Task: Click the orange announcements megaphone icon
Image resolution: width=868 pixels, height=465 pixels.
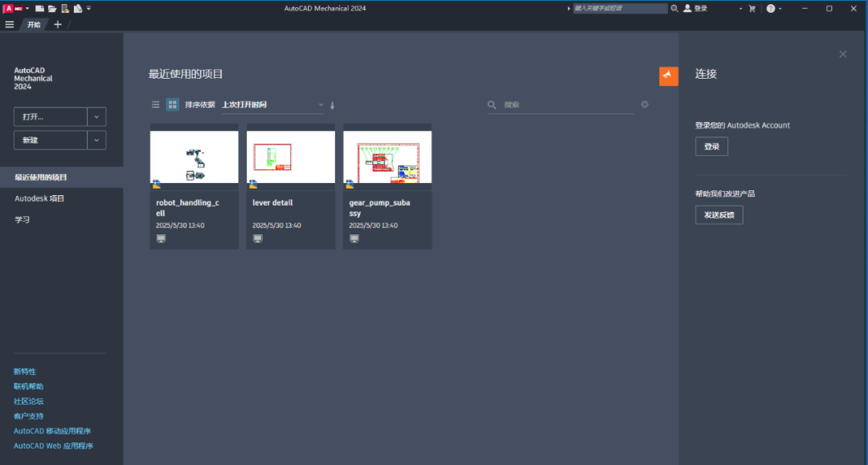Action: coord(669,75)
